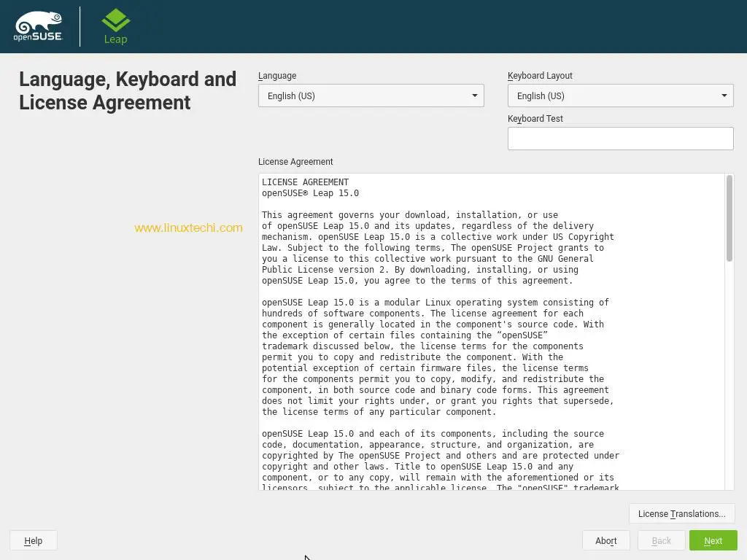Click the green Leap logo
The height and width of the screenshot is (560, 747).
(x=116, y=27)
